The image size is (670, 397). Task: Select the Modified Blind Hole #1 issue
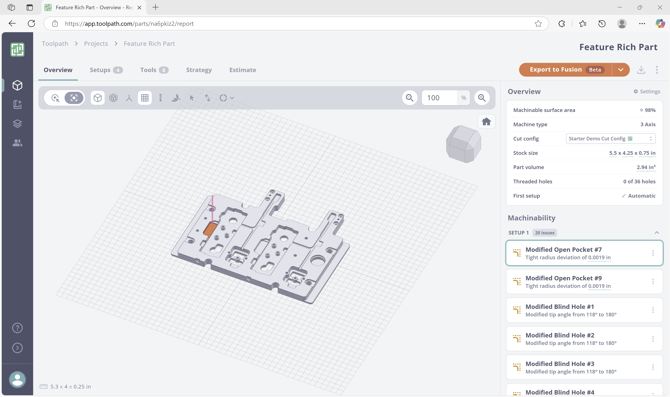[584, 310]
